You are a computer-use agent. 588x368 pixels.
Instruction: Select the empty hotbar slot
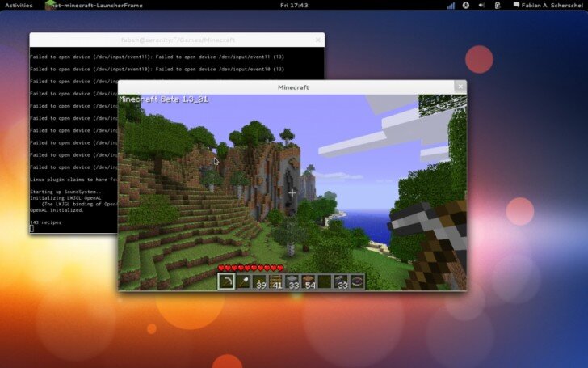click(325, 281)
